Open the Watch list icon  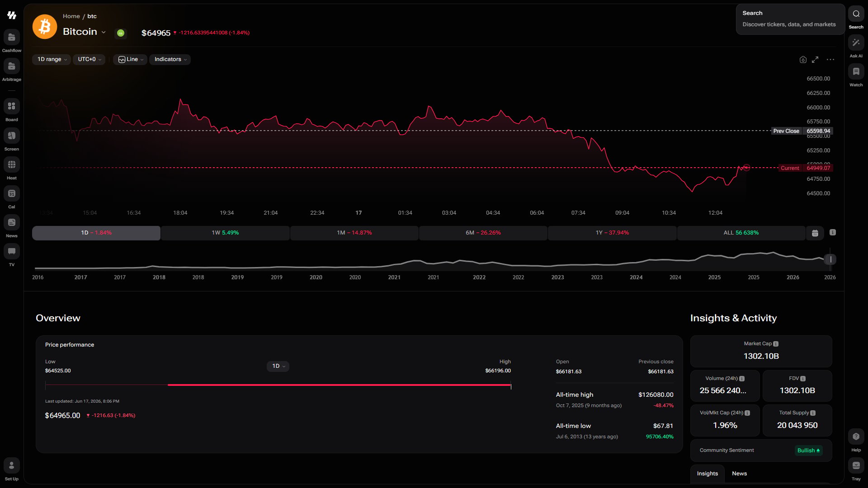856,71
